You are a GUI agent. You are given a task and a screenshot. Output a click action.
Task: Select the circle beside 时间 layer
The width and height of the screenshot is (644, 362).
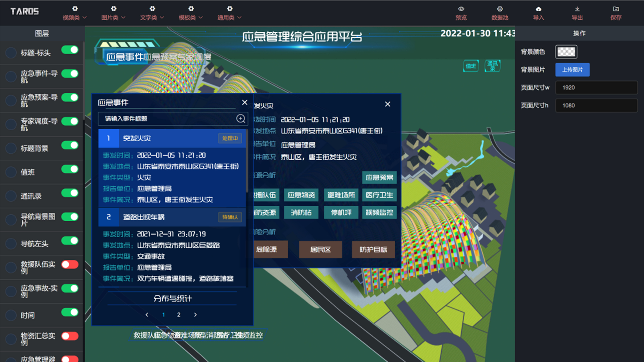click(11, 315)
